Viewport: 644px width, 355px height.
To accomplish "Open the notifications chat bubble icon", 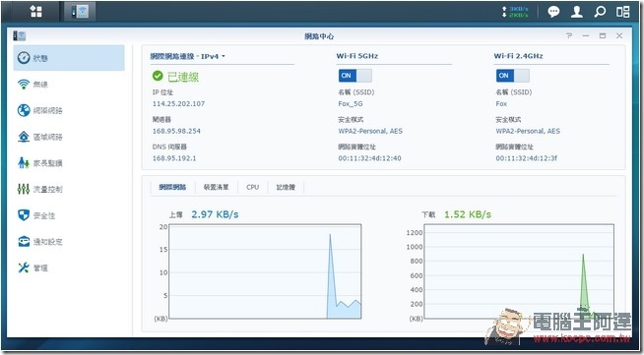I will [553, 12].
